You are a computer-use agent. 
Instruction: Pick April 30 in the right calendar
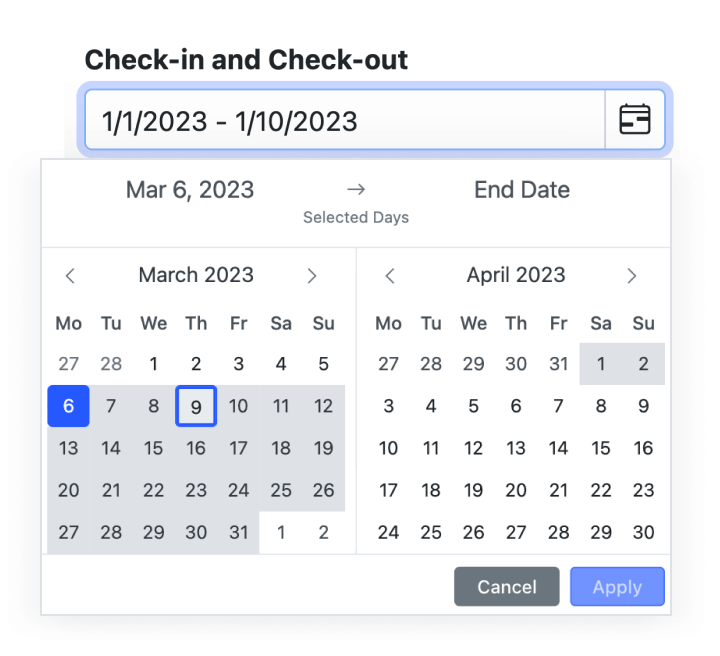(x=644, y=533)
